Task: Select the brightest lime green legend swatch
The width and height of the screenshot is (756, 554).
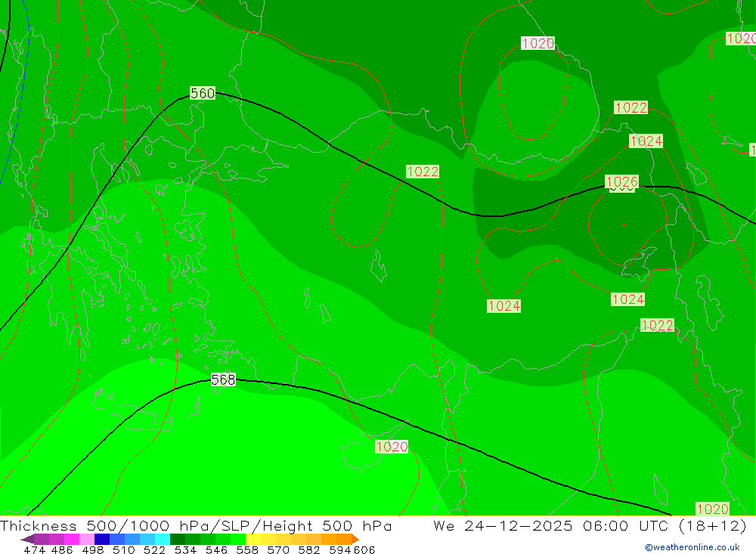Action: click(x=238, y=539)
